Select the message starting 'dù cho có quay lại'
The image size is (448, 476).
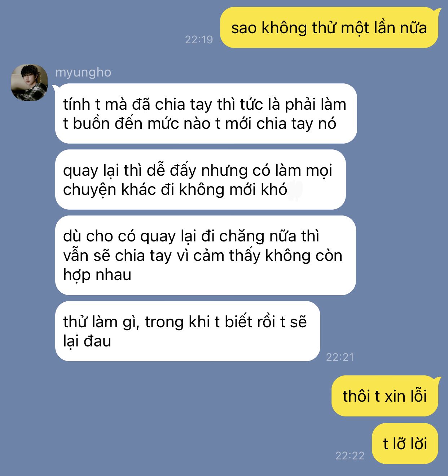206,255
